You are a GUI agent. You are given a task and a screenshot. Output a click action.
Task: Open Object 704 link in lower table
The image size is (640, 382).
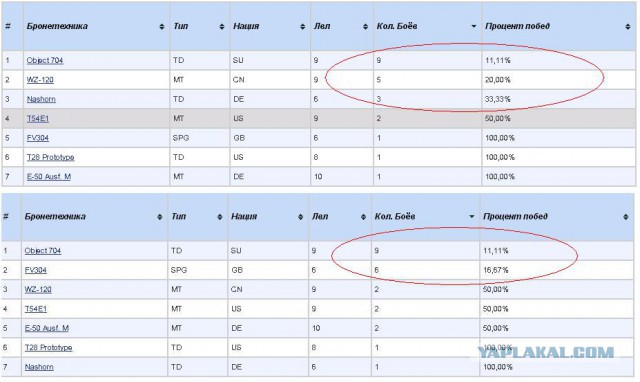43,251
